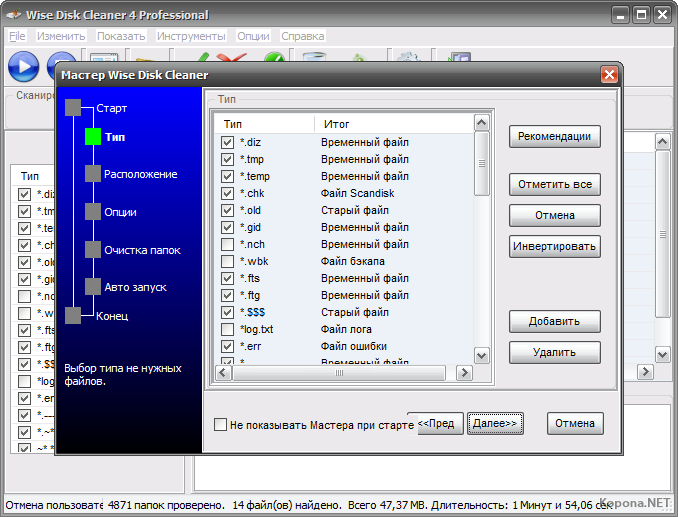Toggle Не показывать Мастера при старте checkbox
Image resolution: width=678 pixels, height=517 pixels.
pyautogui.click(x=221, y=424)
